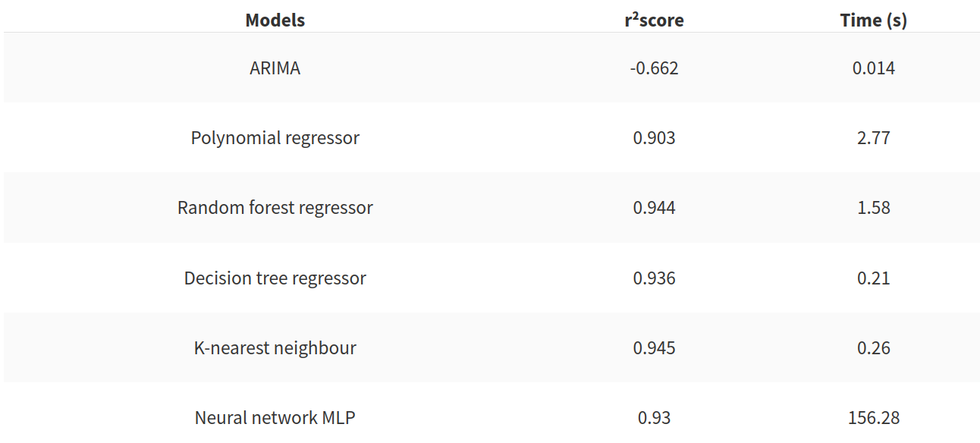Click Random forest score 0.944

[x=654, y=208]
